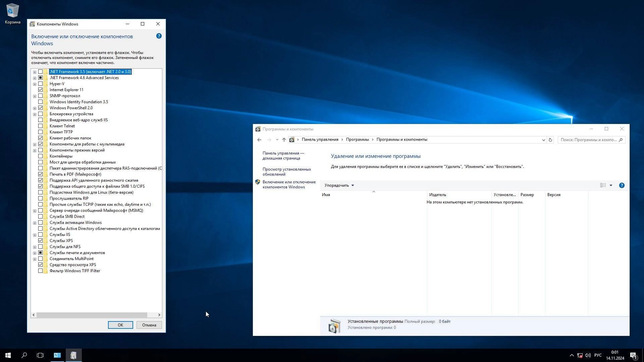Click the right scroll arrow of components list
Viewport: 644px width, 362px height.
pyautogui.click(x=159, y=315)
